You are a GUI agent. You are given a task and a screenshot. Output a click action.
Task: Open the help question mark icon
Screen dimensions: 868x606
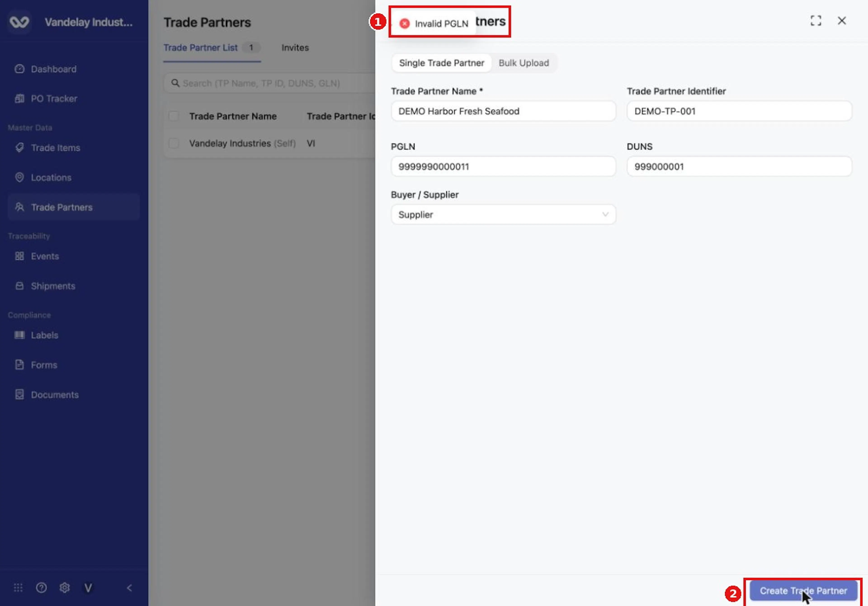[41, 587]
